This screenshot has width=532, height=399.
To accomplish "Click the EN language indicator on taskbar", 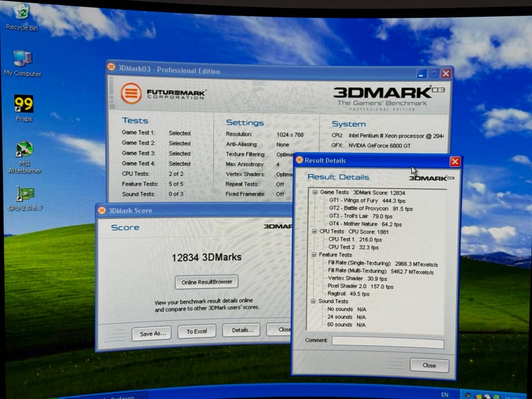I will [444, 395].
